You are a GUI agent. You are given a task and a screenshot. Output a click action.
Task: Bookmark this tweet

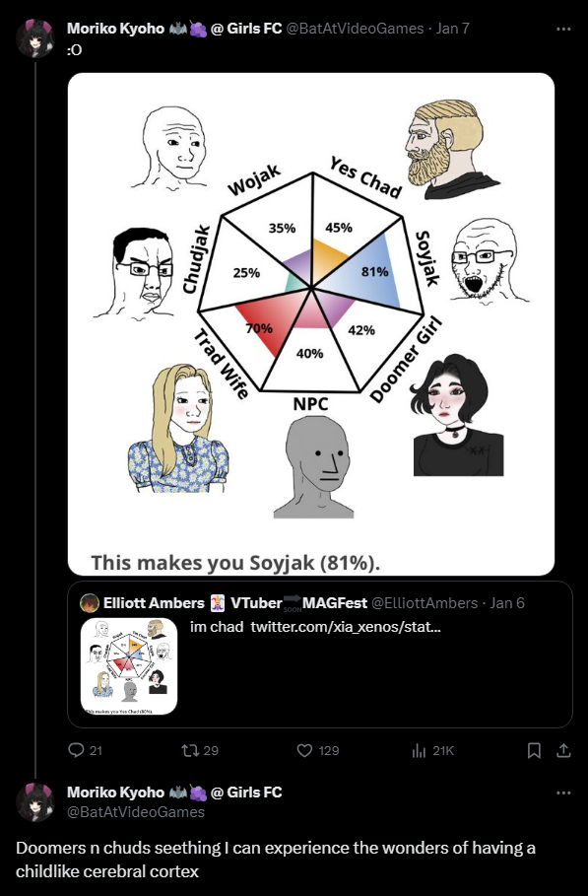click(534, 750)
